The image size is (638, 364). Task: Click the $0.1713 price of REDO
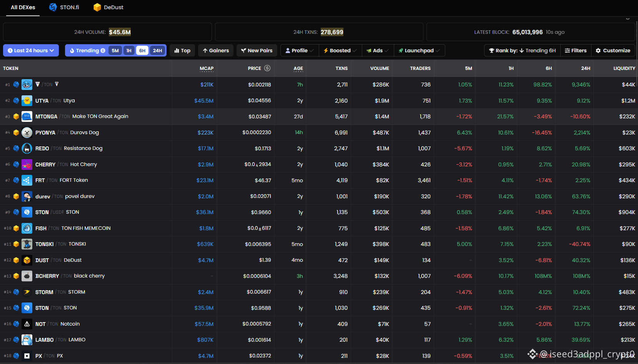(263, 148)
